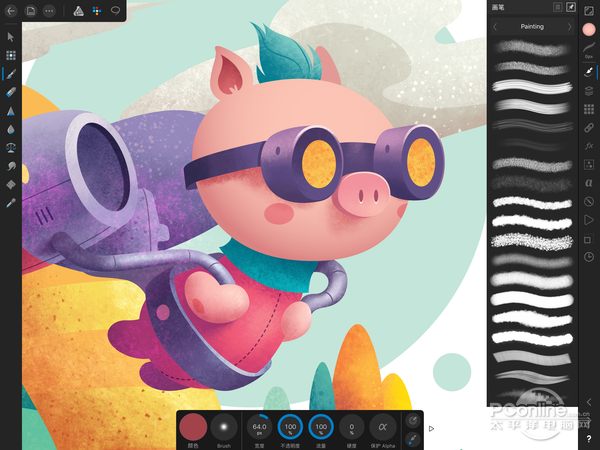The image size is (600, 450).
Task: Open the Painting category selector
Action: pos(532,26)
